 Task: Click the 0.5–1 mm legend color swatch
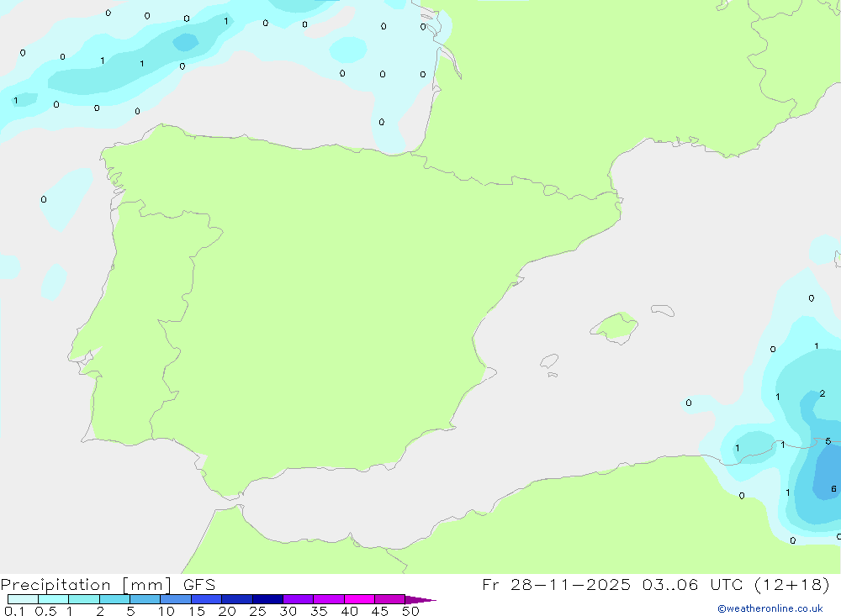[x=53, y=599]
